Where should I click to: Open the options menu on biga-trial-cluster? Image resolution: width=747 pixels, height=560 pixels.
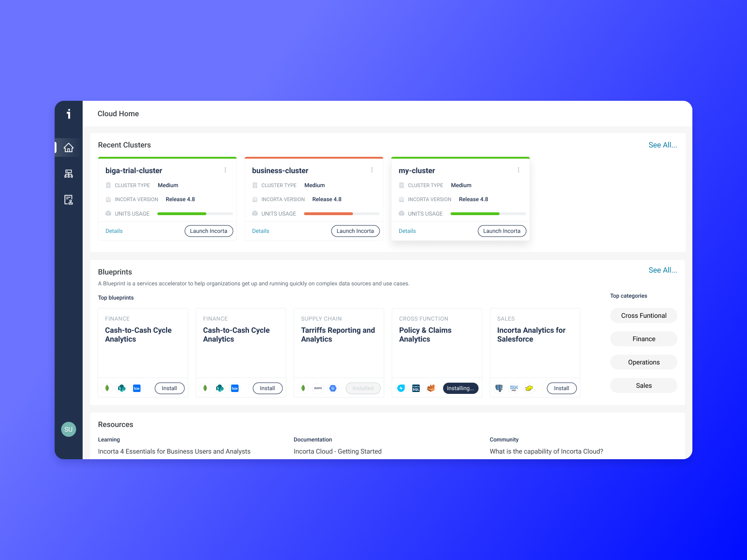tap(226, 170)
